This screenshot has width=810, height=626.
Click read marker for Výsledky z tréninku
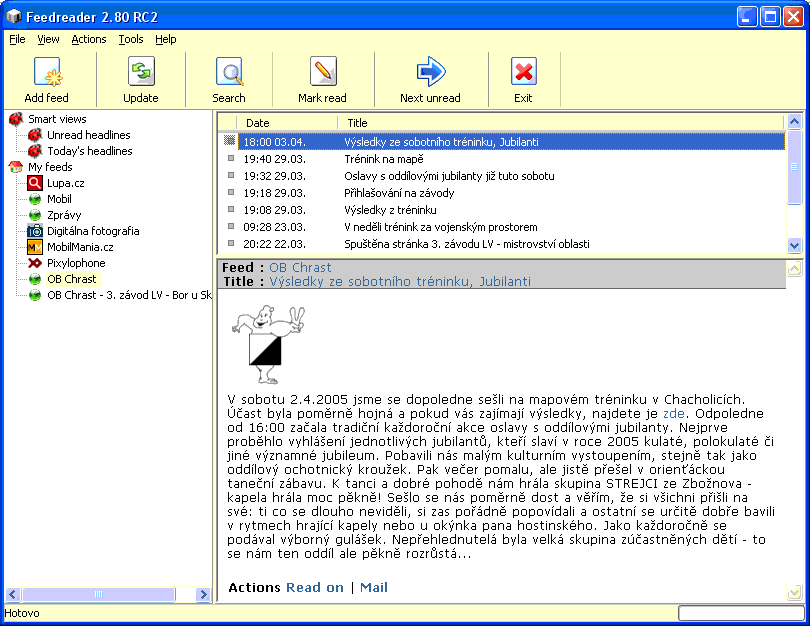231,210
